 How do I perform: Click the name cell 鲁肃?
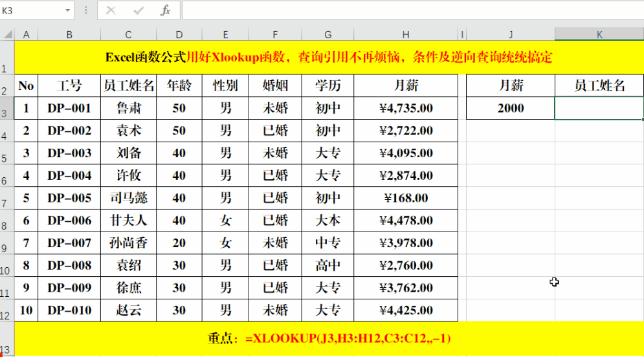tap(129, 109)
